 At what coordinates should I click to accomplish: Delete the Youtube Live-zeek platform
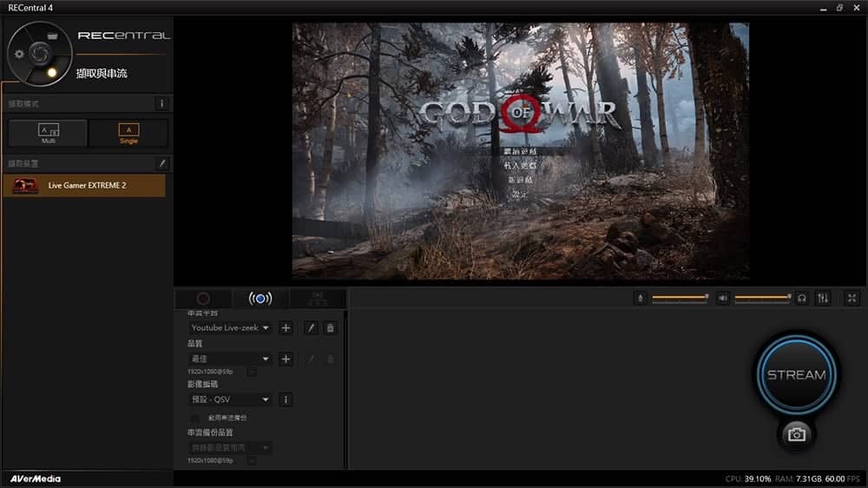(x=331, y=328)
